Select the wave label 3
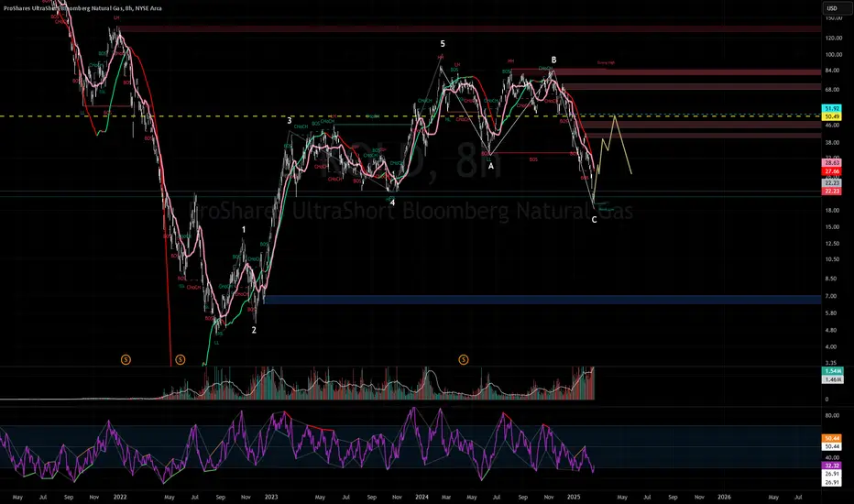Screen dimensions: 854x504 pyautogui.click(x=290, y=121)
